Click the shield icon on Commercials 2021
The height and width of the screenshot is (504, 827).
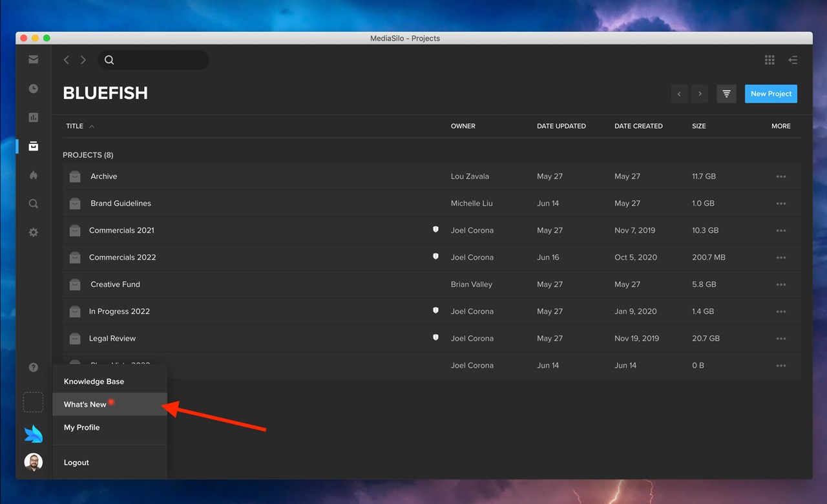click(435, 229)
